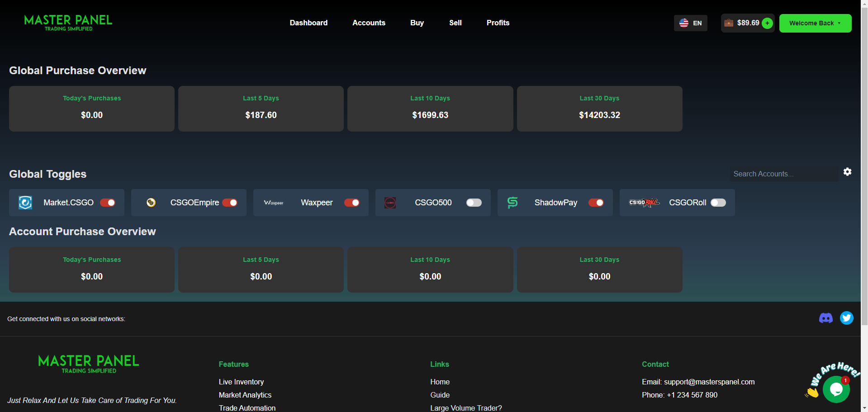Open Discord social icon

pyautogui.click(x=826, y=318)
